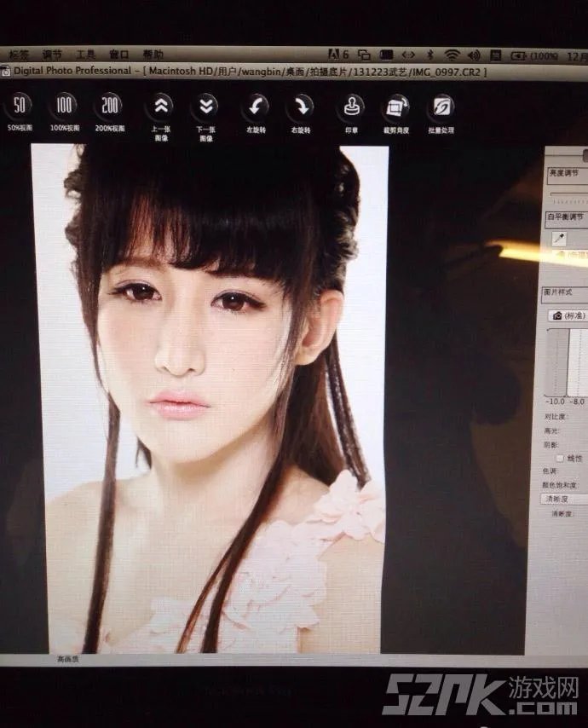The height and width of the screenshot is (728, 588).
Task: Zoom image to 200% view
Action: [x=110, y=107]
